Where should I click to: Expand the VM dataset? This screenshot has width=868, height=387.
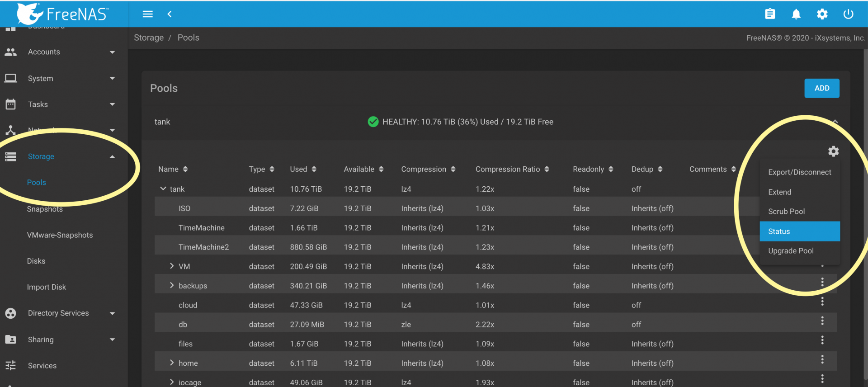[x=172, y=266]
